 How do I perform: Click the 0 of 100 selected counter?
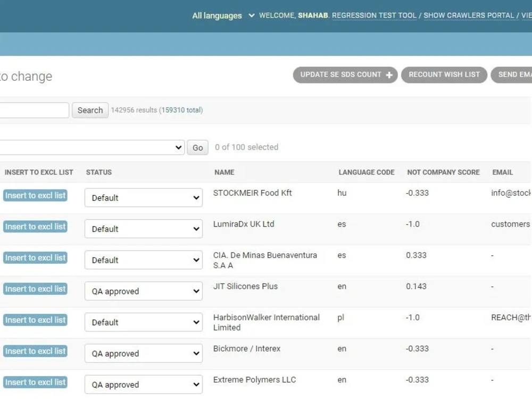(246, 147)
